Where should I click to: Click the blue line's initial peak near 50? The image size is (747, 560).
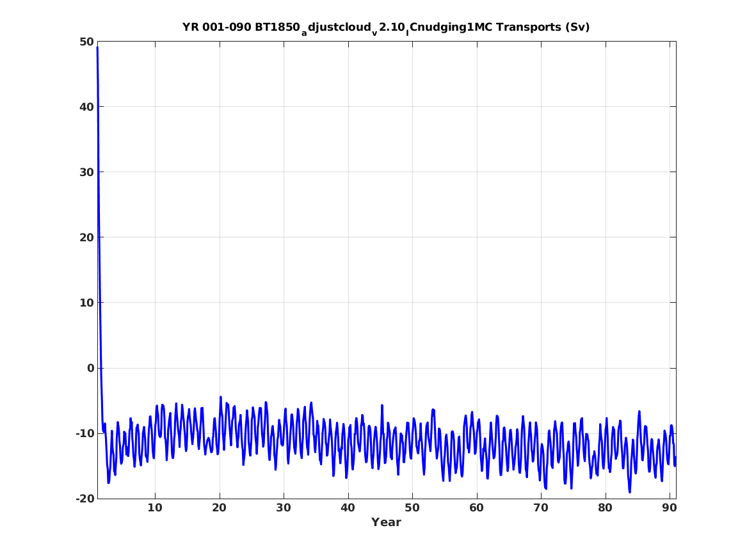tap(97, 47)
